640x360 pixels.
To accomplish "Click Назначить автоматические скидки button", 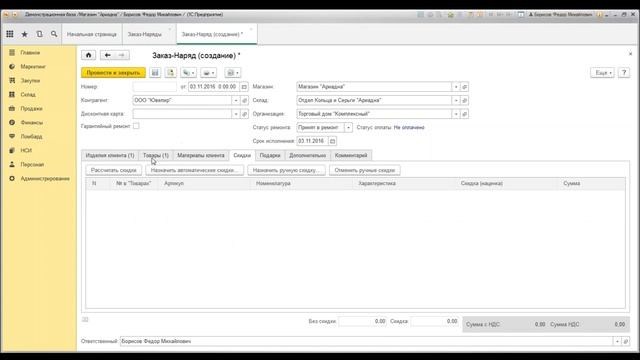I will [x=195, y=170].
